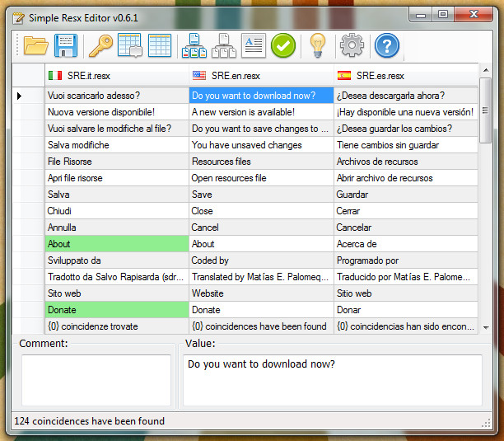Select cell 'A new version is available!'
The width and height of the screenshot is (504, 441).
pos(261,112)
